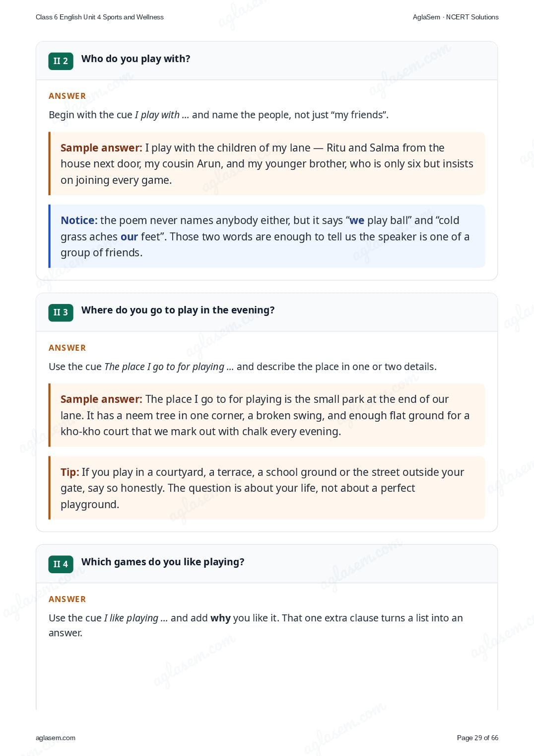Click the 'Class 6 English Unit 4' header title
This screenshot has height=756, width=534.
pos(100,17)
